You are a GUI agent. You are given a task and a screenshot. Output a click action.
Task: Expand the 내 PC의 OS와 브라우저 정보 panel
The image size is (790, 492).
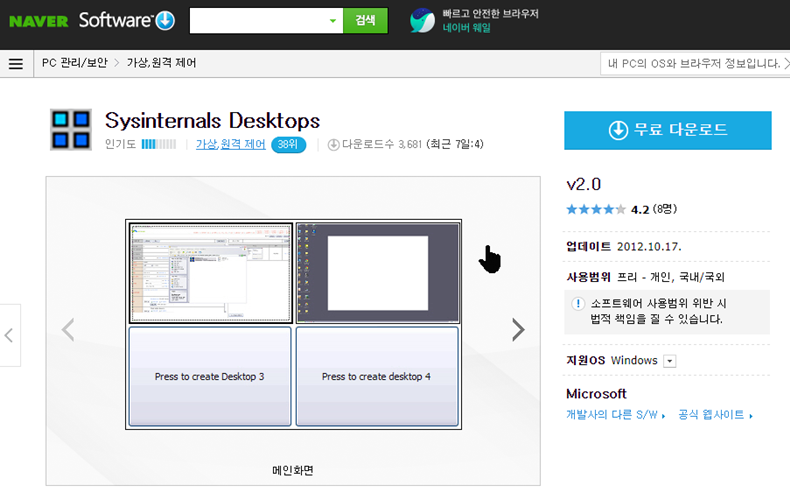click(x=694, y=64)
